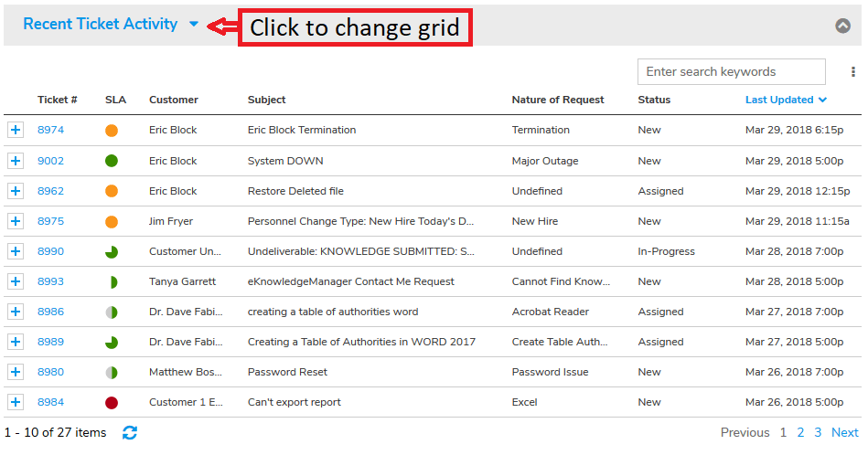Click the half-green SLA icon for ticket 8993
Image resolution: width=868 pixels, height=455 pixels.
[x=113, y=282]
